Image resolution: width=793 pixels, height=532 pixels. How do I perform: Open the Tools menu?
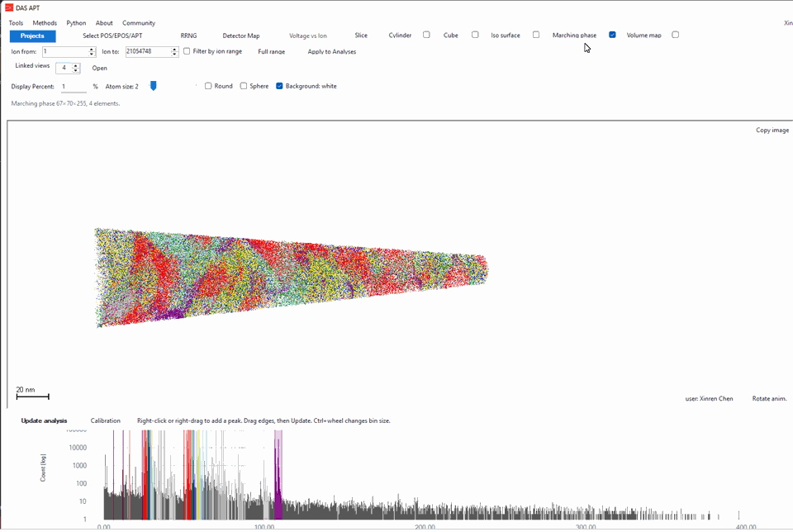click(x=16, y=23)
